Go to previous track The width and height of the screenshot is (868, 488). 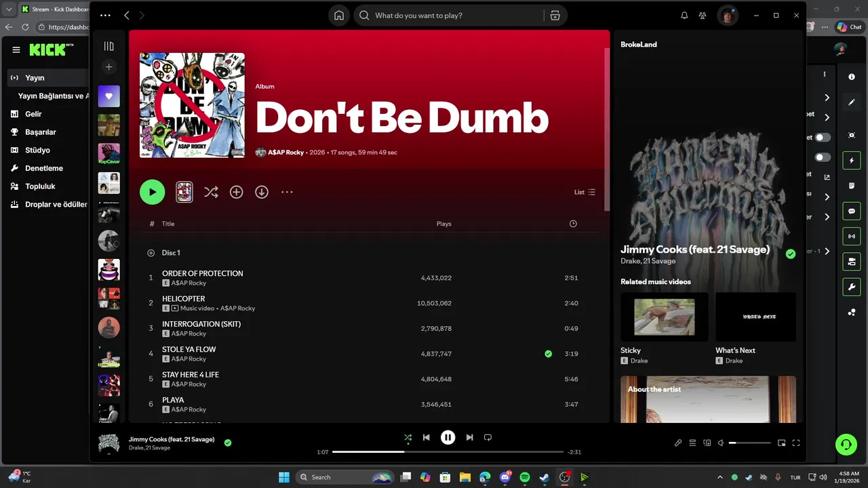click(426, 437)
